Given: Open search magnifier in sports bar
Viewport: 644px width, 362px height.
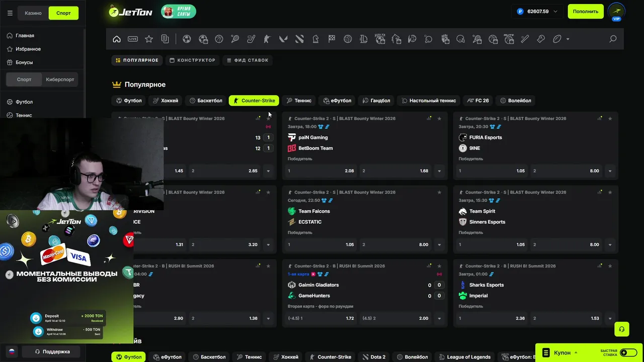Looking at the screenshot, I should click(x=613, y=39).
